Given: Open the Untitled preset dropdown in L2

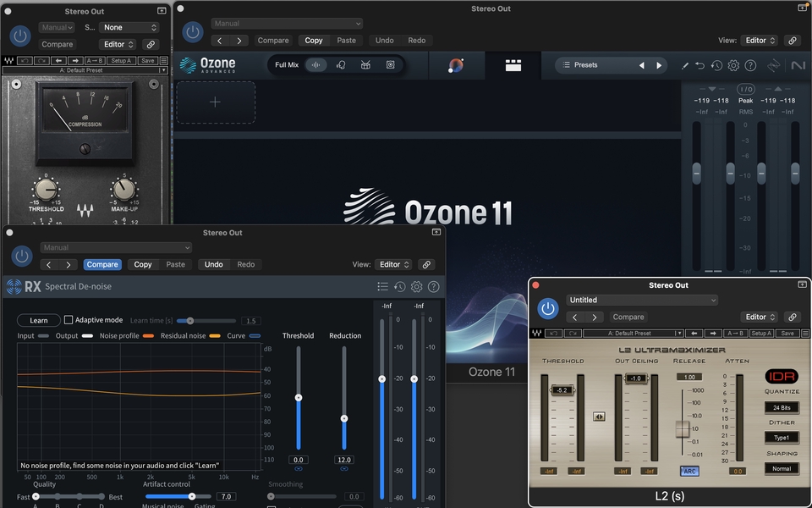Looking at the screenshot, I should point(642,300).
